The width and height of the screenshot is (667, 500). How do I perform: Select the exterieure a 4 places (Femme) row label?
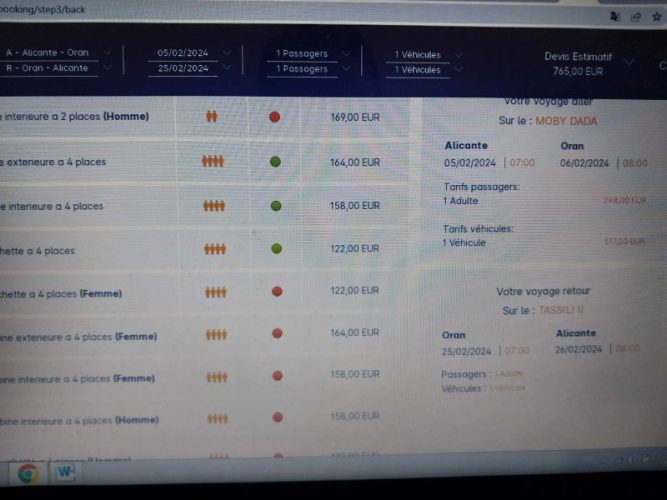point(78,337)
